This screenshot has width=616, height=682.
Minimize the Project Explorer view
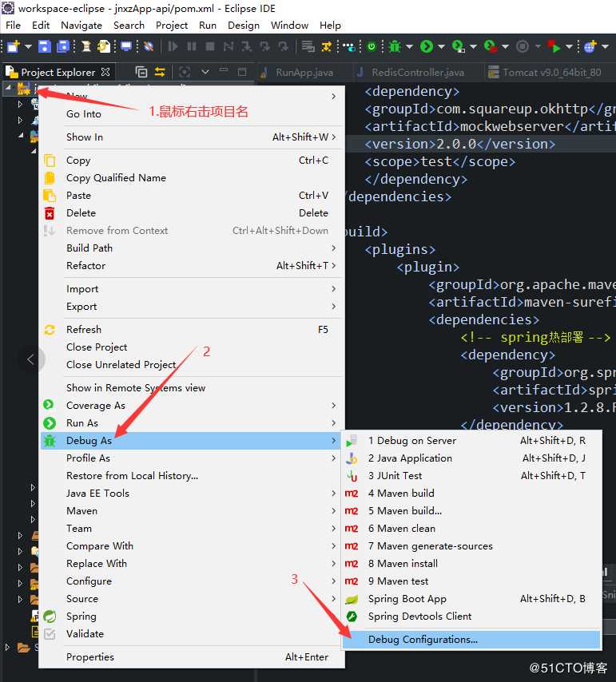click(x=224, y=70)
